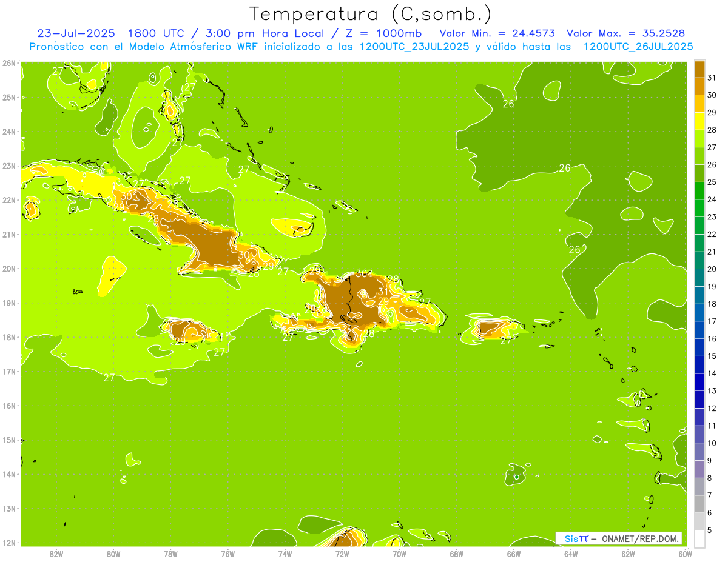The image size is (728, 562).
Task: Click the "17N" latitude axis label
Action: (9, 372)
